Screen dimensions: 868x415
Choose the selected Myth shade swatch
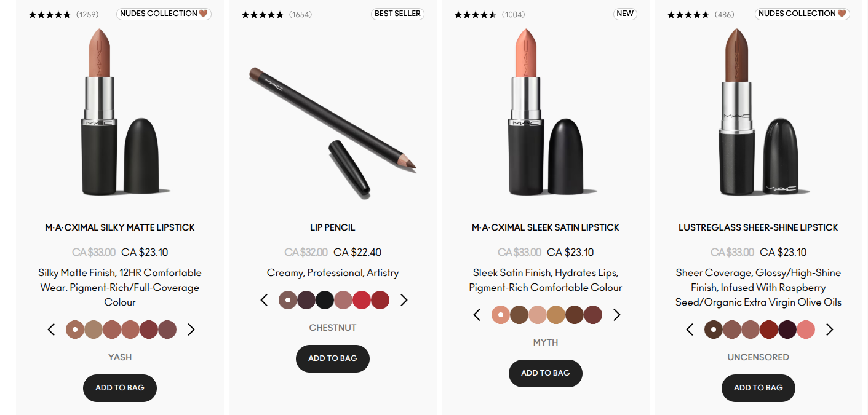501,315
